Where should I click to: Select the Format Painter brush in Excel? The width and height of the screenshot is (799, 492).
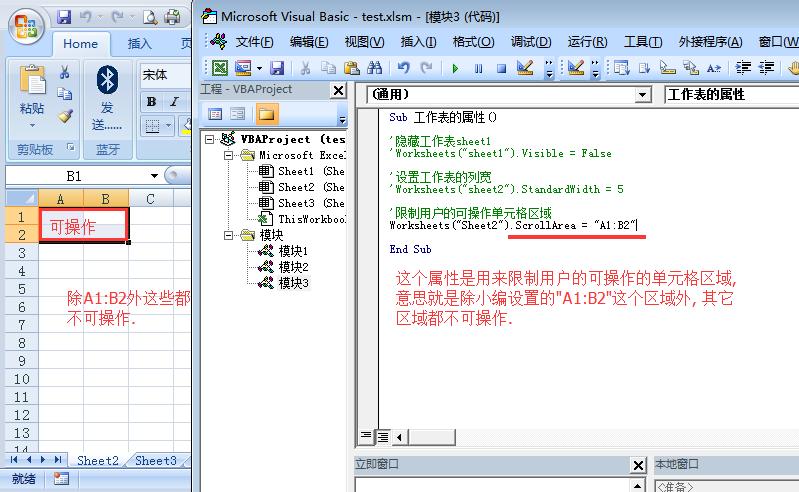pyautogui.click(x=65, y=116)
